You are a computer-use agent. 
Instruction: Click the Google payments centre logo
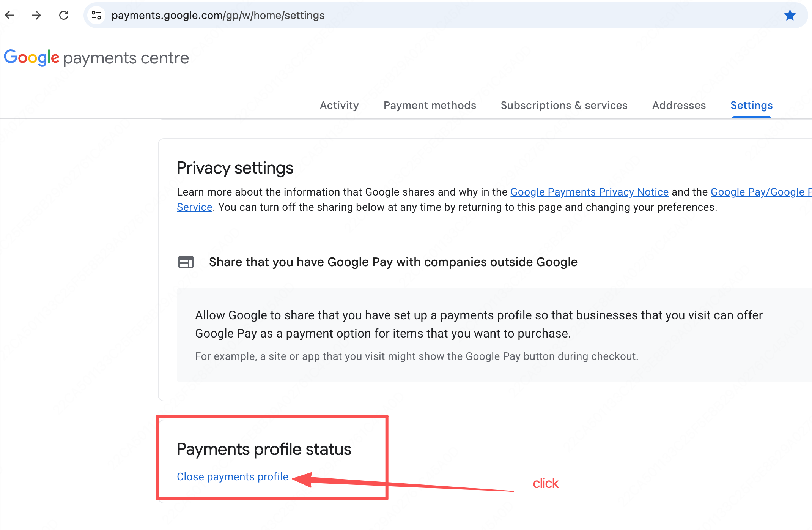(x=96, y=58)
